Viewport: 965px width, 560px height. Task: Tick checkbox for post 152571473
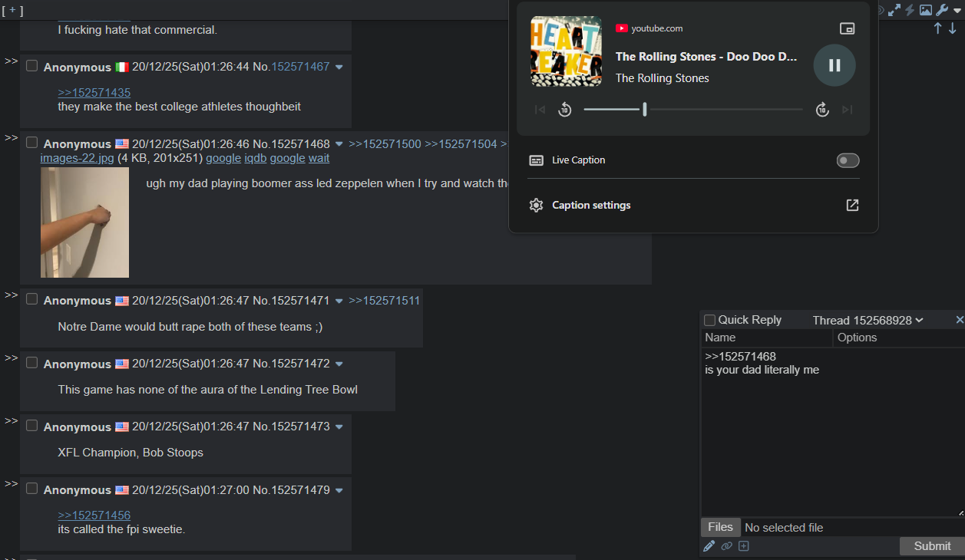[x=31, y=426]
